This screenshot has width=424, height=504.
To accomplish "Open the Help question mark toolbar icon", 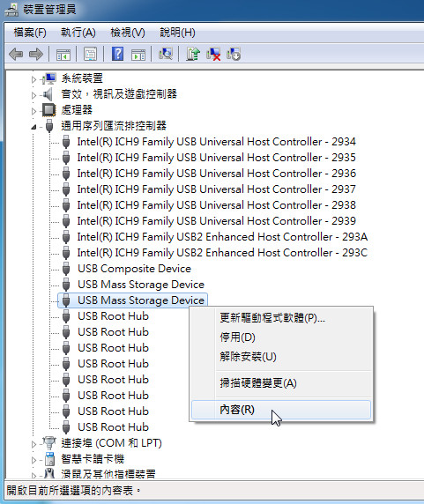I will point(117,54).
